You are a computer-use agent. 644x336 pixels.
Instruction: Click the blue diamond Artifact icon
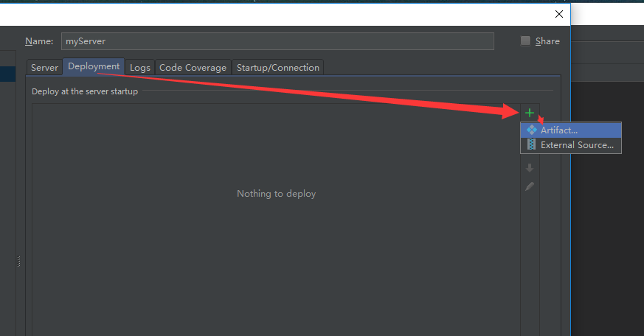click(x=531, y=130)
